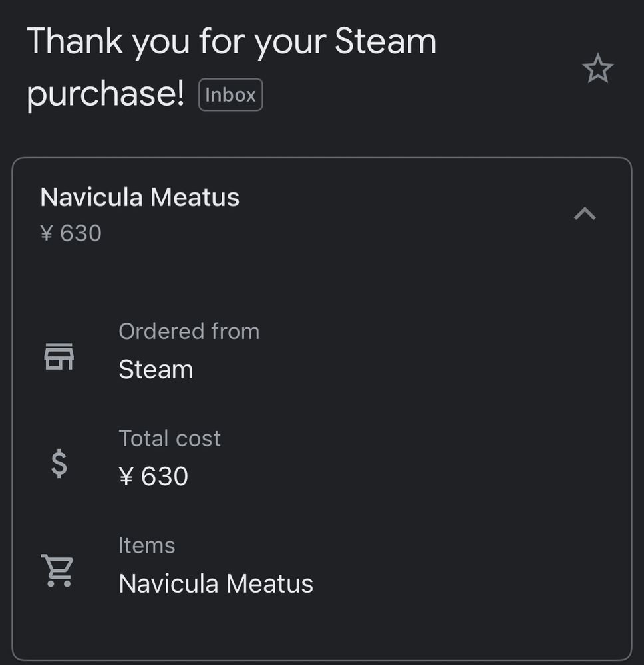Select the ¥ 630 total cost value
The height and width of the screenshot is (665, 644).
pyautogui.click(x=154, y=477)
